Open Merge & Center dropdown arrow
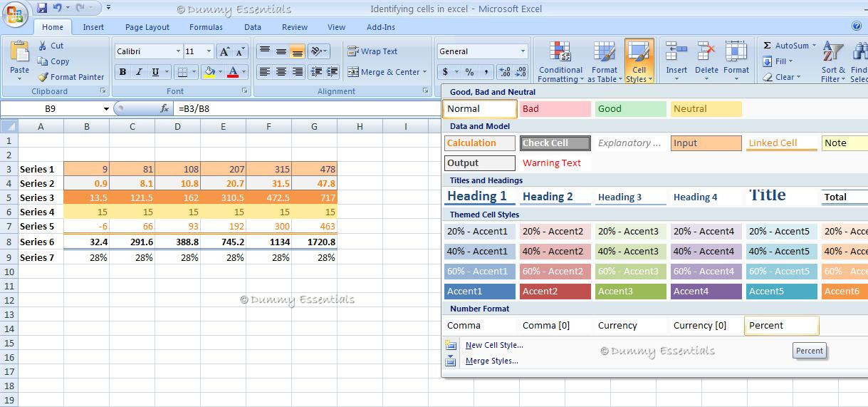The height and width of the screenshot is (407, 868). (x=424, y=72)
